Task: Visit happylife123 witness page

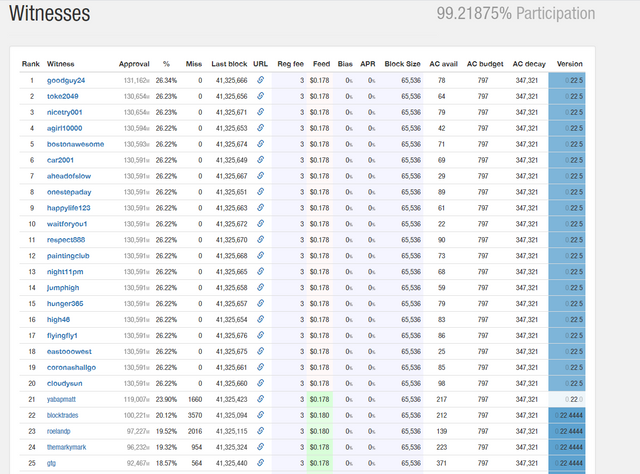Action: point(69,208)
